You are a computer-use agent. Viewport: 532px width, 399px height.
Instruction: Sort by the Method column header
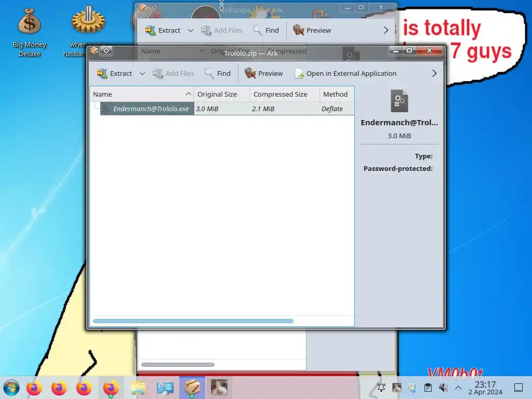point(337,94)
